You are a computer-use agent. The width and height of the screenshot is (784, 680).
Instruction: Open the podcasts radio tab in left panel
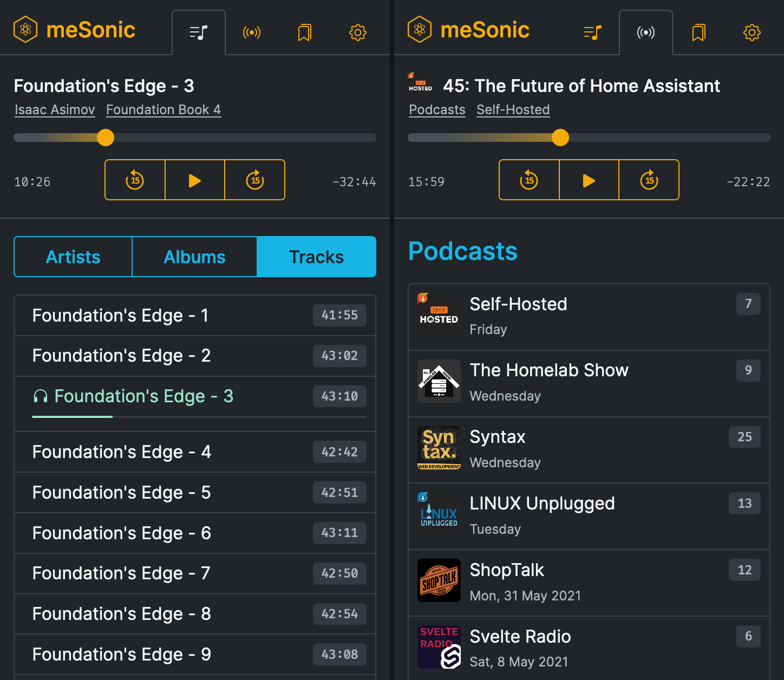252,32
